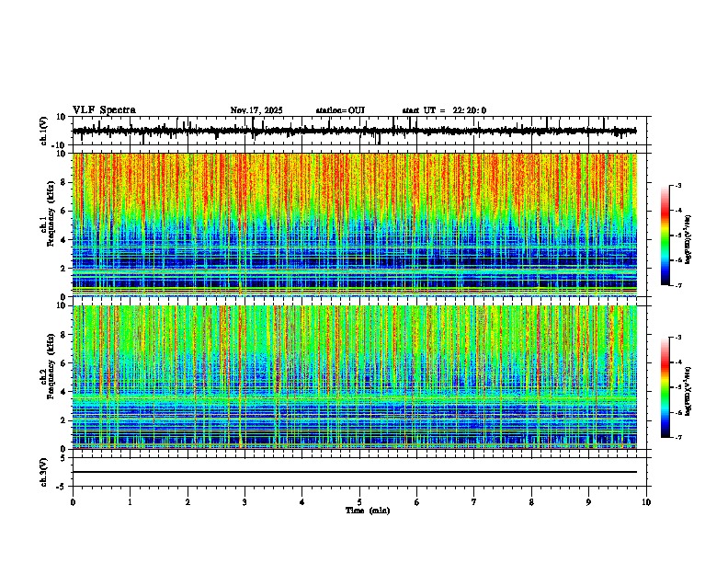The height and width of the screenshot is (563, 728).
Task: Click the "station=OUI" header label
Action: pos(340,110)
